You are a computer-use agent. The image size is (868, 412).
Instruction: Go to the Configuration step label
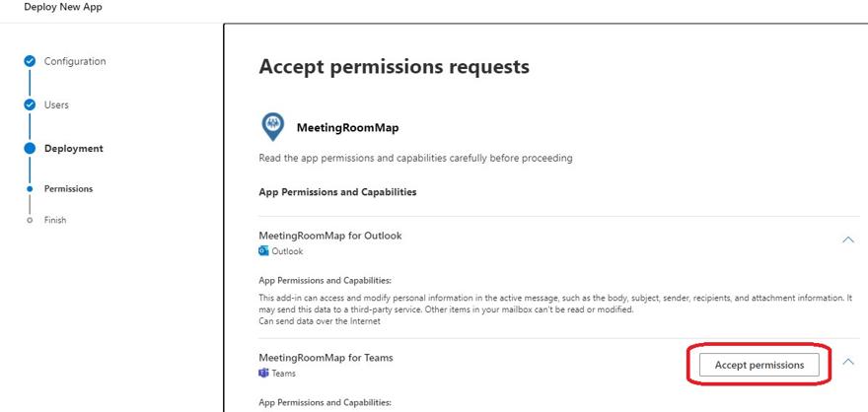coord(75,61)
